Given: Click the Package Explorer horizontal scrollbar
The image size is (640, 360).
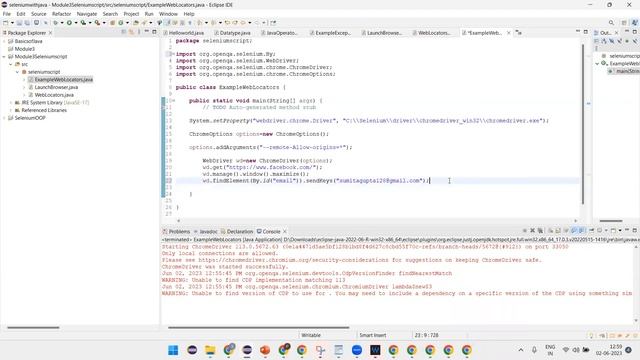Looking at the screenshot, I should click(33, 327).
